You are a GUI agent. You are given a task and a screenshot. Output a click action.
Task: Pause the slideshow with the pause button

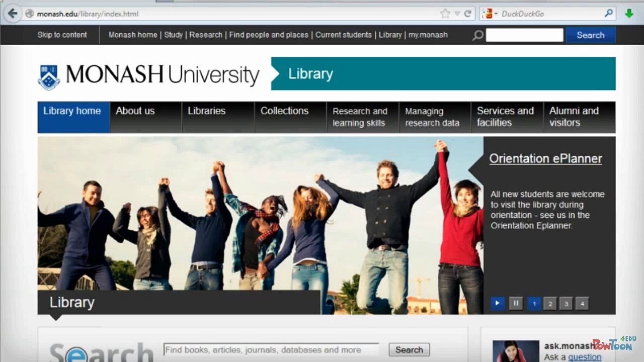[516, 303]
